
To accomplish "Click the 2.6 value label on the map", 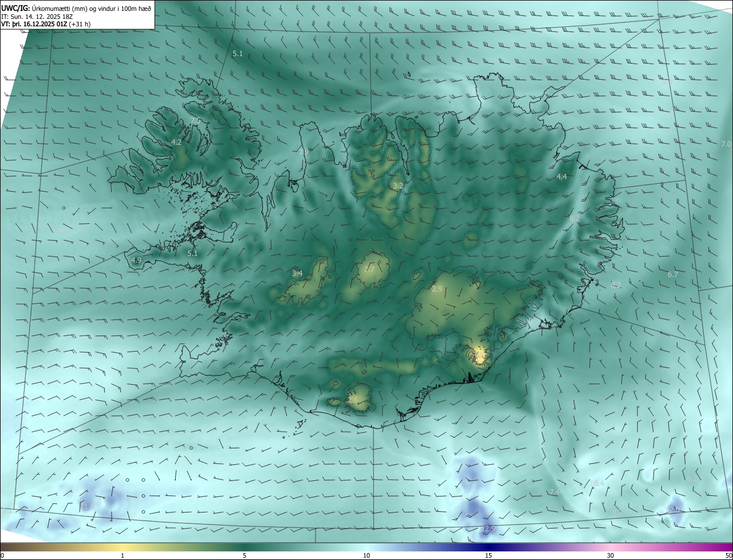I will [x=353, y=400].
